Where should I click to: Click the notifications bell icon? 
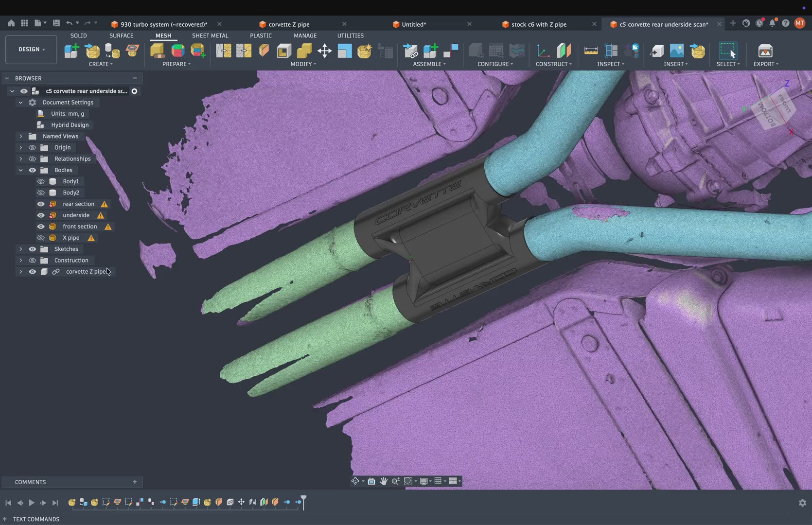[772, 23]
